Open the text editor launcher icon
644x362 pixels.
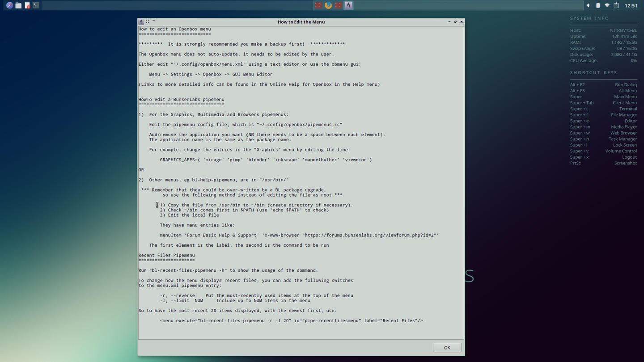(27, 5)
